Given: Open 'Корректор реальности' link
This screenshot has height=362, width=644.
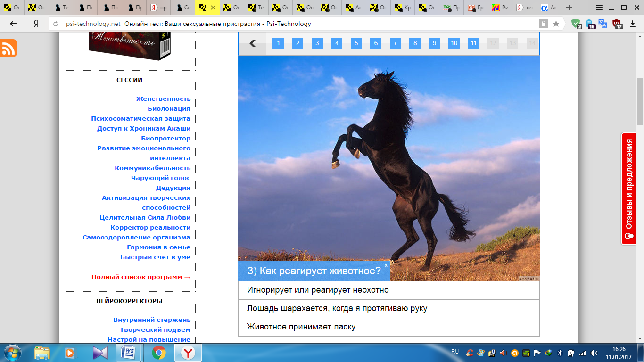Looking at the screenshot, I should tap(150, 227).
